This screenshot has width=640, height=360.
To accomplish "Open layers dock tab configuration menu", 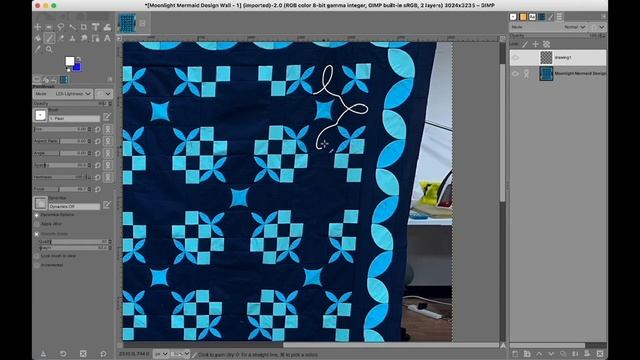I will (603, 16).
